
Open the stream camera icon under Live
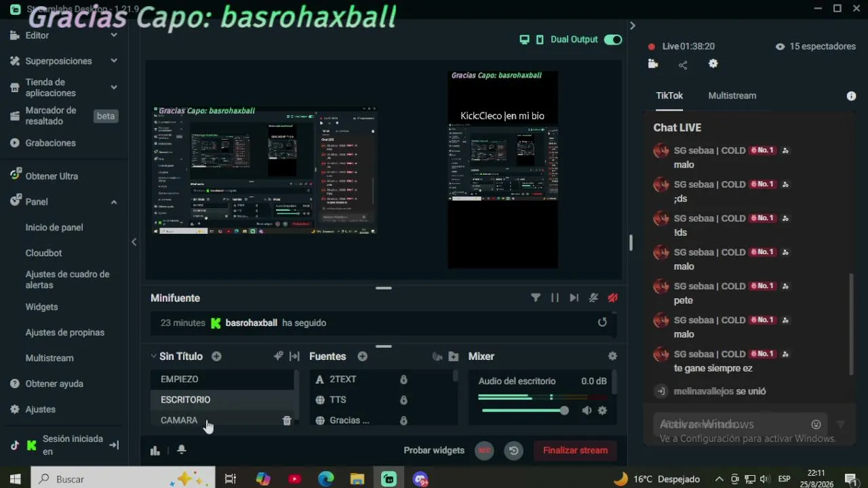[653, 64]
